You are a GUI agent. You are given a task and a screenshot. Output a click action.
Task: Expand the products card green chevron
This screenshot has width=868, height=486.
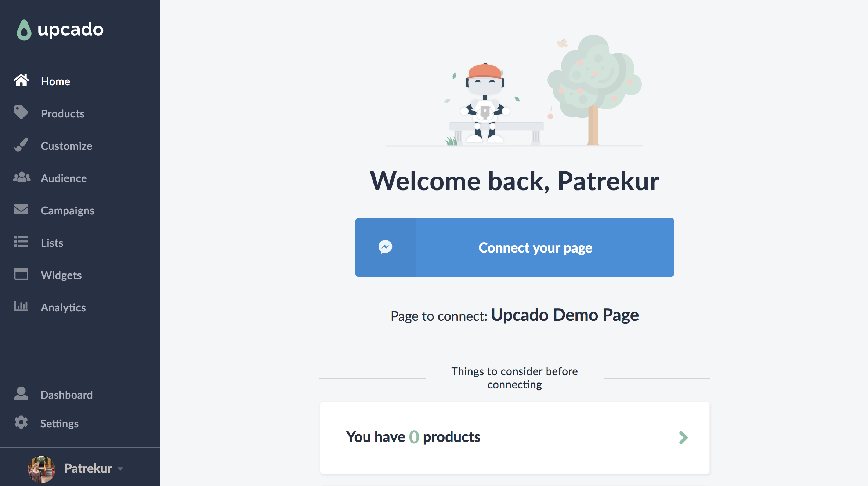click(x=683, y=438)
